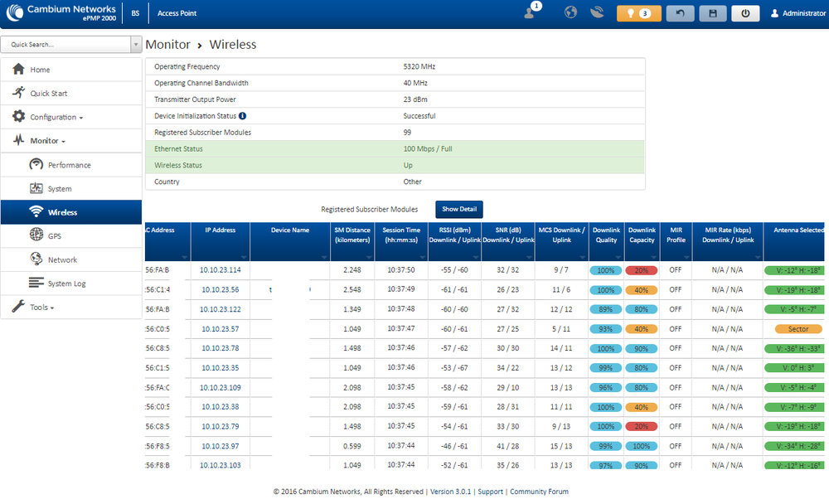Expand the Tools sidebar menu
829x504 pixels.
coord(41,308)
